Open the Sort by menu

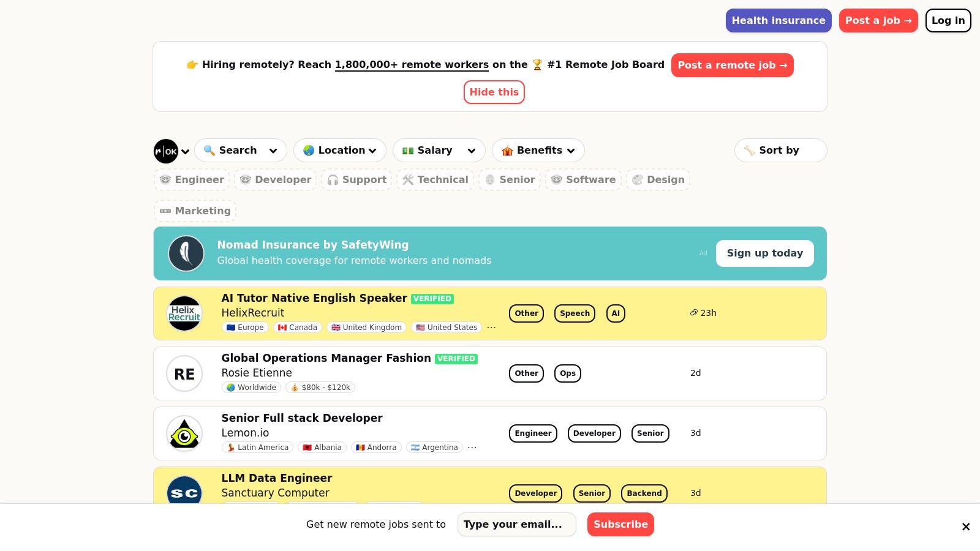click(x=780, y=151)
